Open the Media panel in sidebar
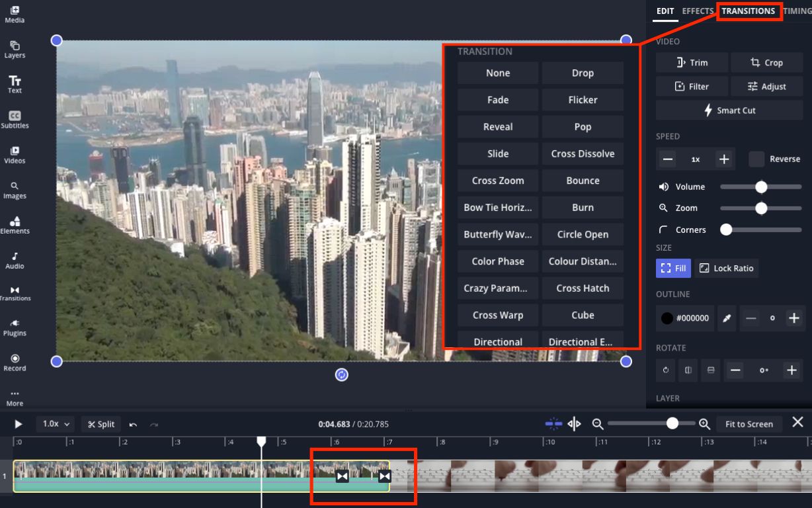The image size is (812, 508). click(x=15, y=14)
